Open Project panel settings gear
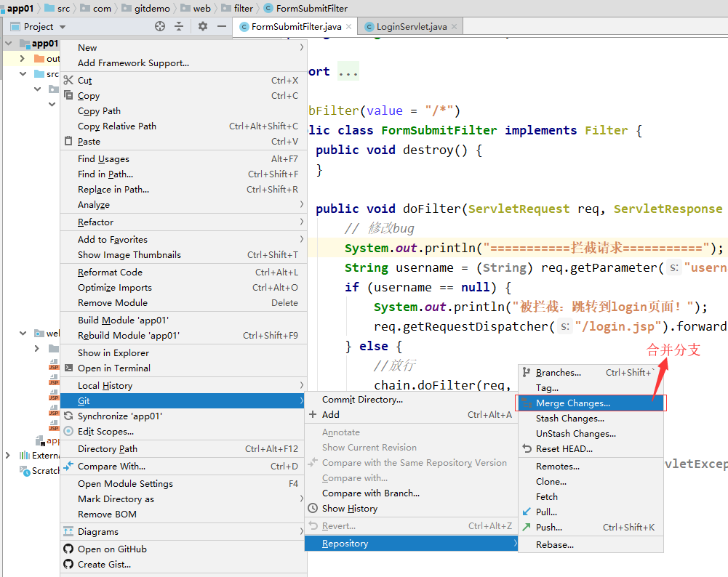This screenshot has height=577, width=728. [202, 26]
